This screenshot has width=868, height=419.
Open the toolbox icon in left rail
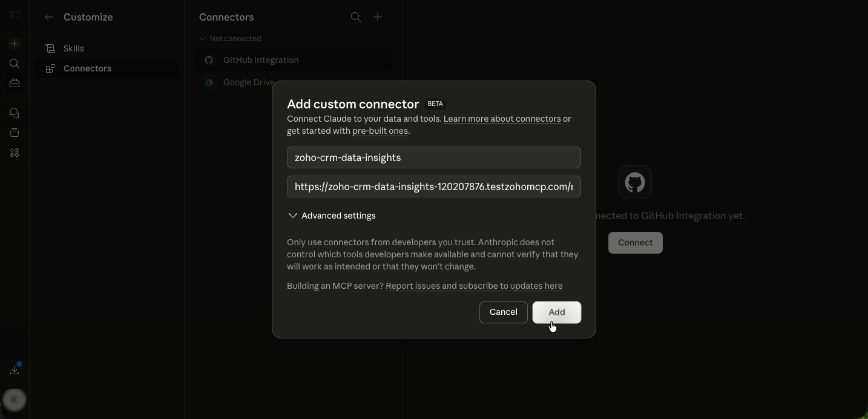(x=15, y=84)
